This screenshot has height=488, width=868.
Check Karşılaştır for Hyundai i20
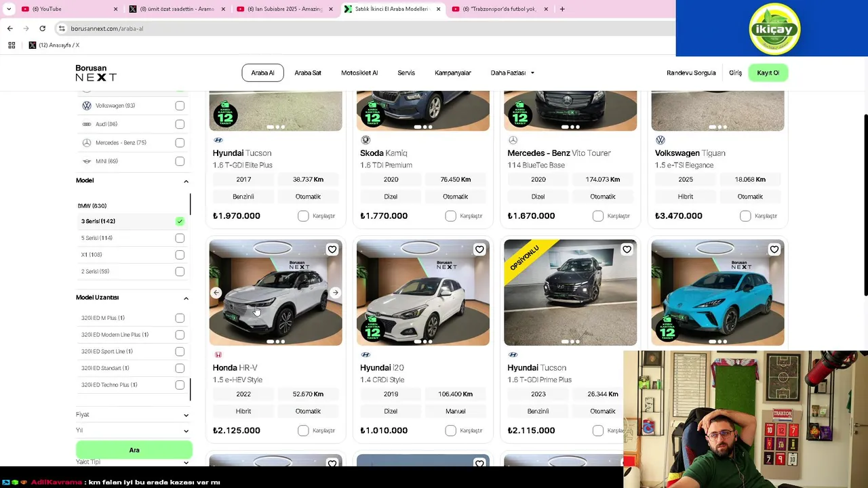point(450,430)
